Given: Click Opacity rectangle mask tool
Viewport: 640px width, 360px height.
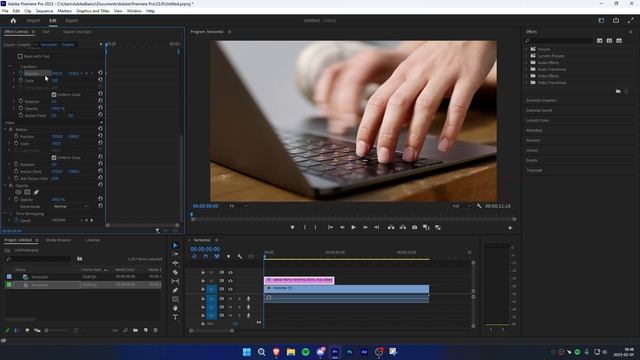Looking at the screenshot, I should [27, 192].
